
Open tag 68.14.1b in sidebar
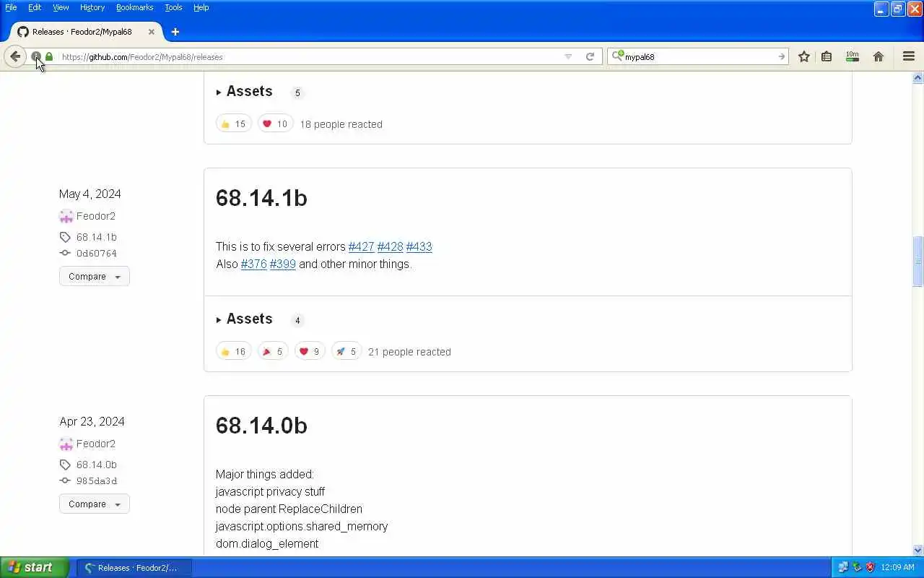96,237
